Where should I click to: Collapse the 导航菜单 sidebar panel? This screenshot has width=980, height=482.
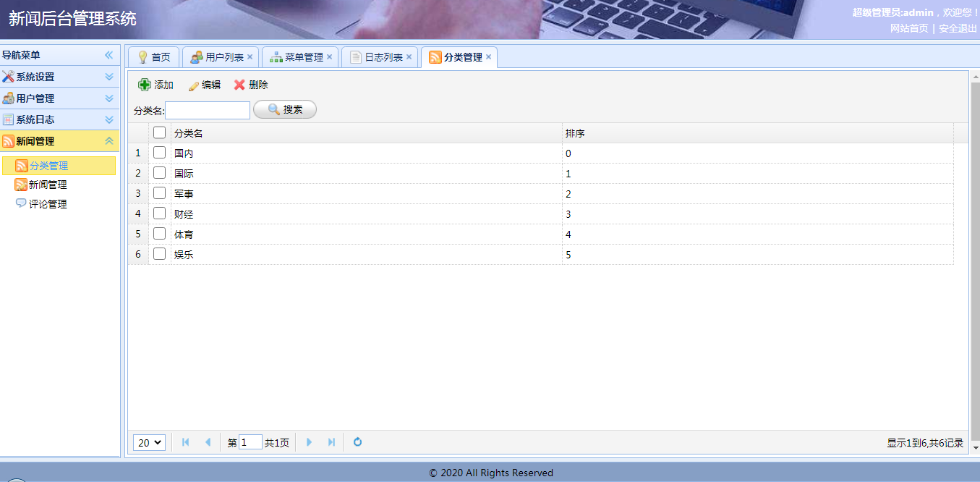109,55
